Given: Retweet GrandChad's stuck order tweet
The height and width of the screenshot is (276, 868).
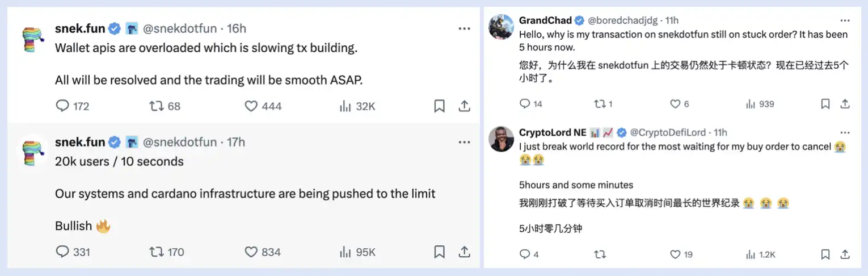Looking at the screenshot, I should pyautogui.click(x=599, y=104).
